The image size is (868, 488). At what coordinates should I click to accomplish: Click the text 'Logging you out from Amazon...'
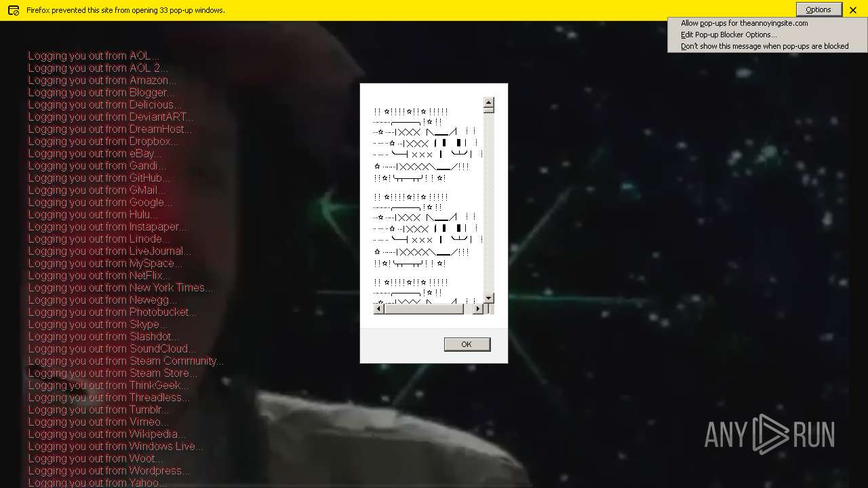(x=102, y=80)
